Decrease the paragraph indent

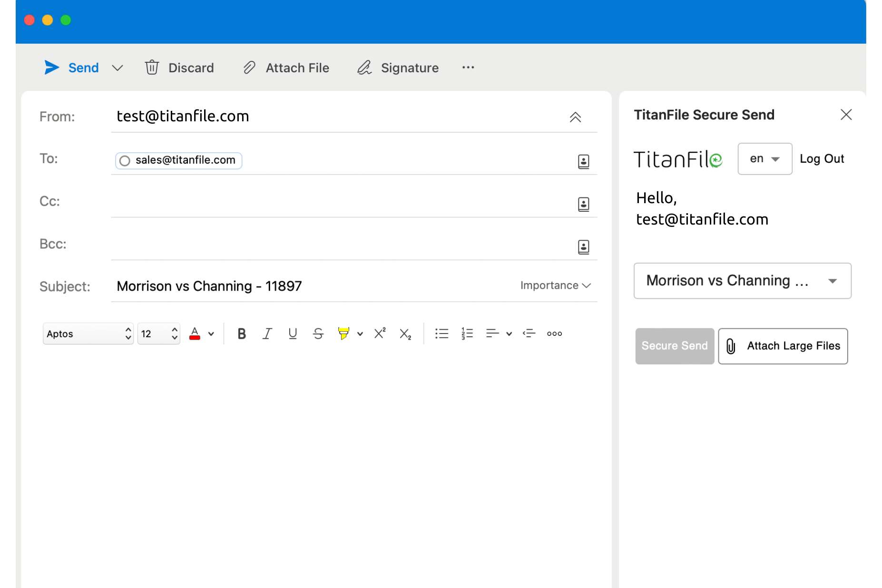tap(529, 333)
